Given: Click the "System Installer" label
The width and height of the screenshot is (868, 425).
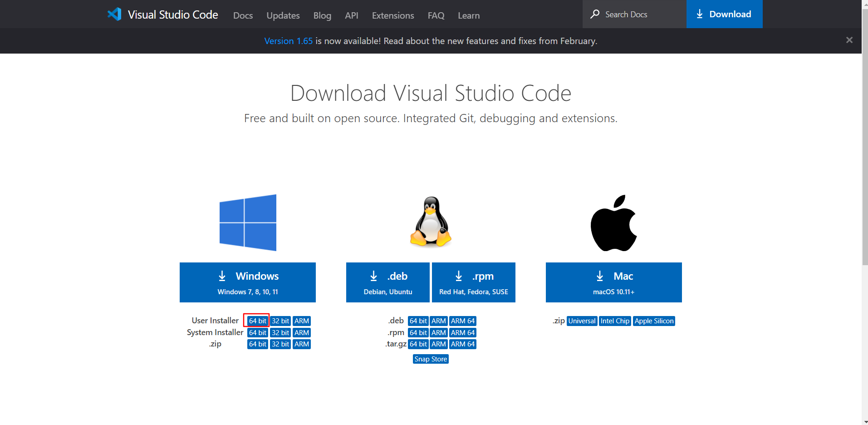Looking at the screenshot, I should pos(215,332).
